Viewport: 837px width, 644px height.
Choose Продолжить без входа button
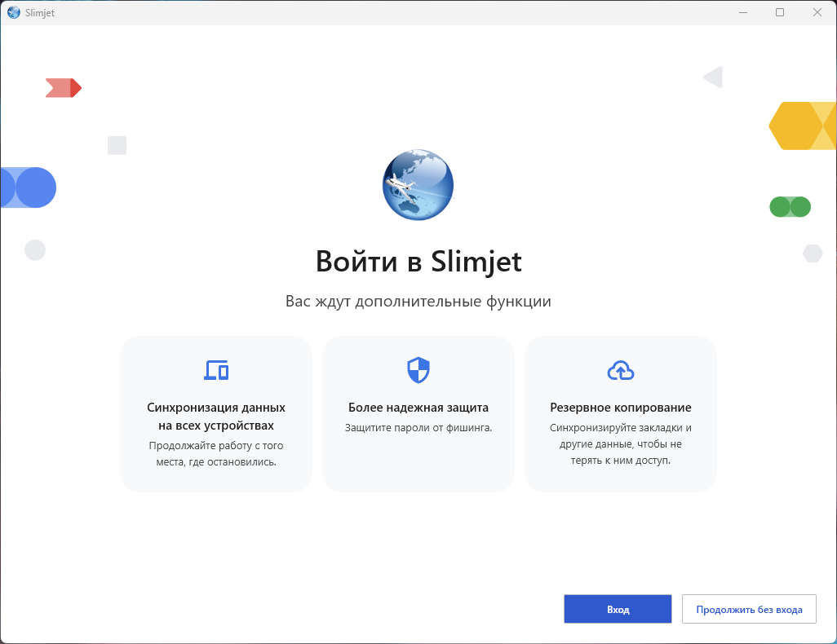(749, 609)
